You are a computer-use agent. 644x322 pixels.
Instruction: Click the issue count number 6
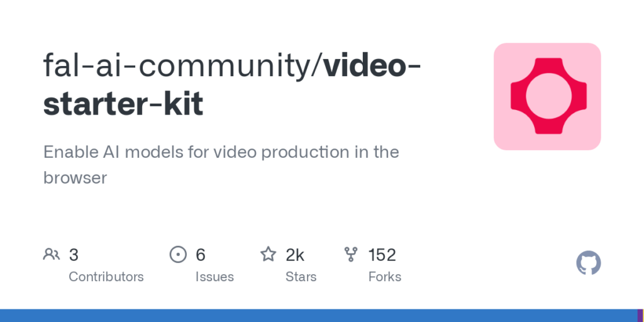[201, 255]
